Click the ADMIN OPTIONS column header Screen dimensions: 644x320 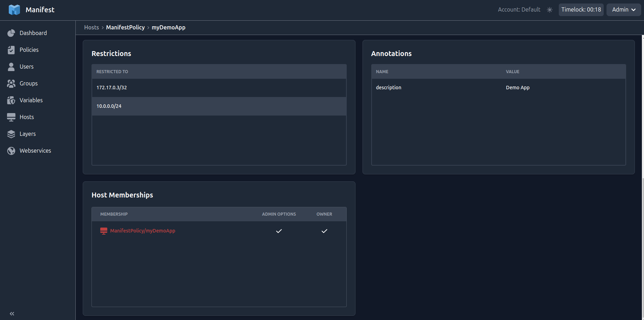[279, 214]
